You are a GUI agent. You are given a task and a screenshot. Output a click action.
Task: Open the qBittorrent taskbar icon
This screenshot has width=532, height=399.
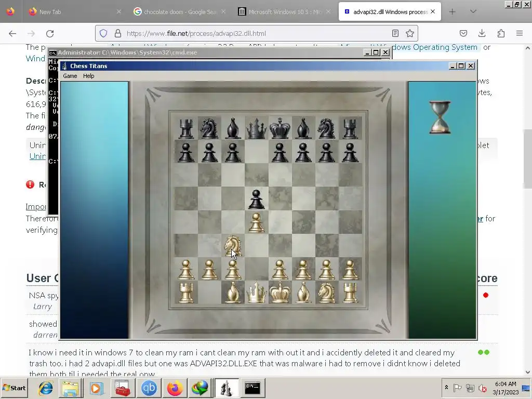coord(149,388)
